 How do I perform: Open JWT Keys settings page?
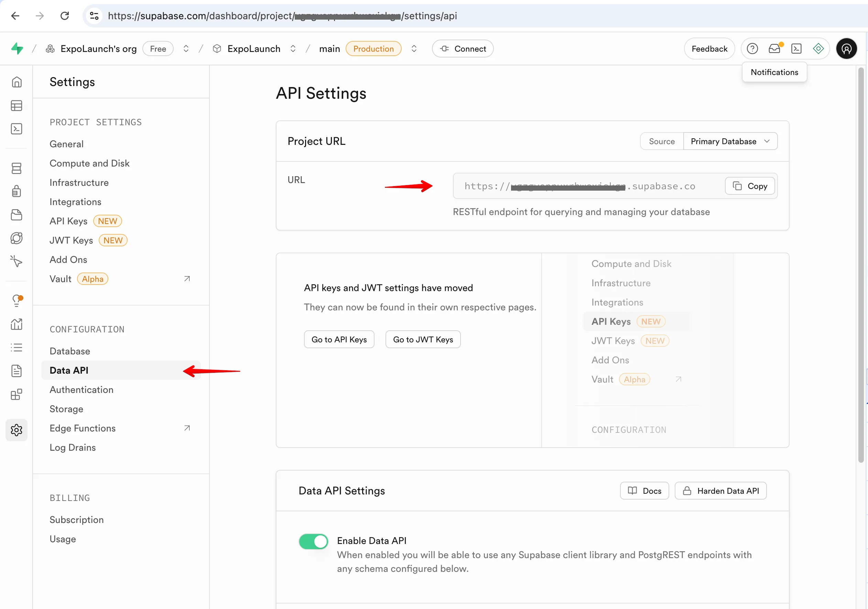[71, 241]
